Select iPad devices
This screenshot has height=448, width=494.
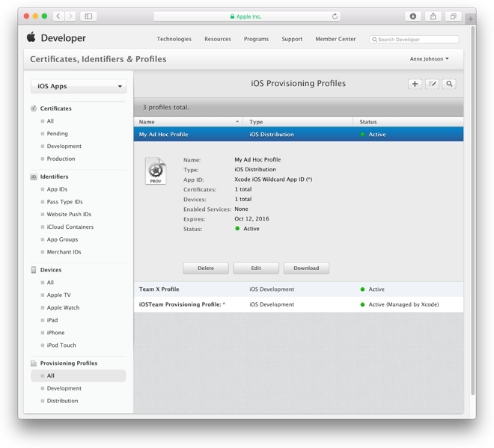click(52, 320)
